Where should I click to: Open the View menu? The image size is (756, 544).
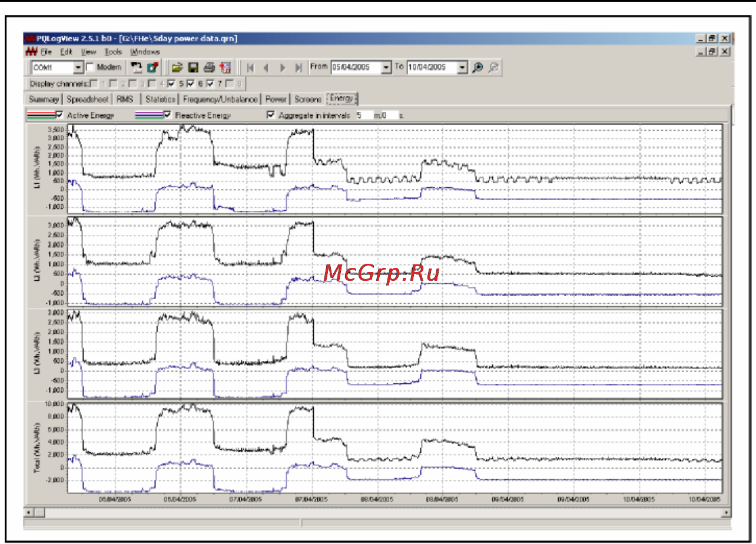click(88, 52)
